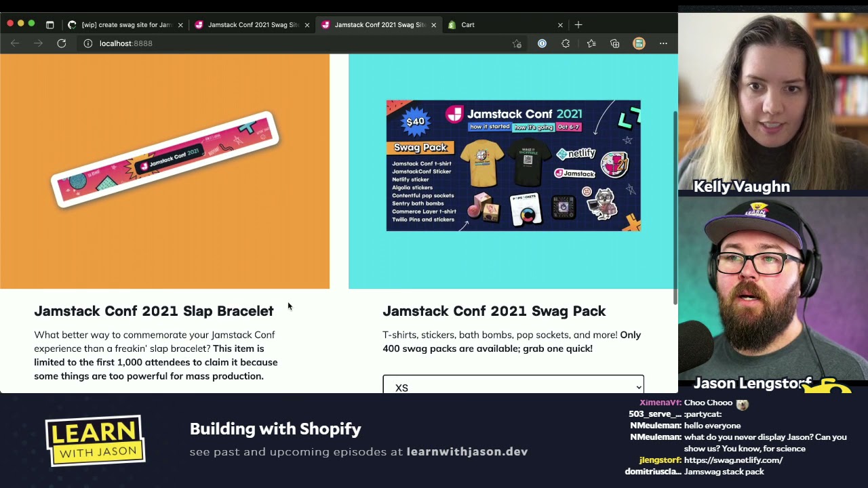Close the Cart tab
868x488 pixels.
pyautogui.click(x=560, y=24)
